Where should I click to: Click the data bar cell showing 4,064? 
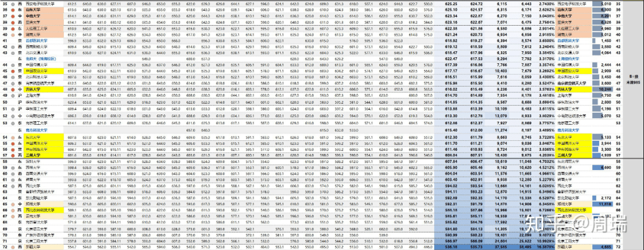pos(603,53)
